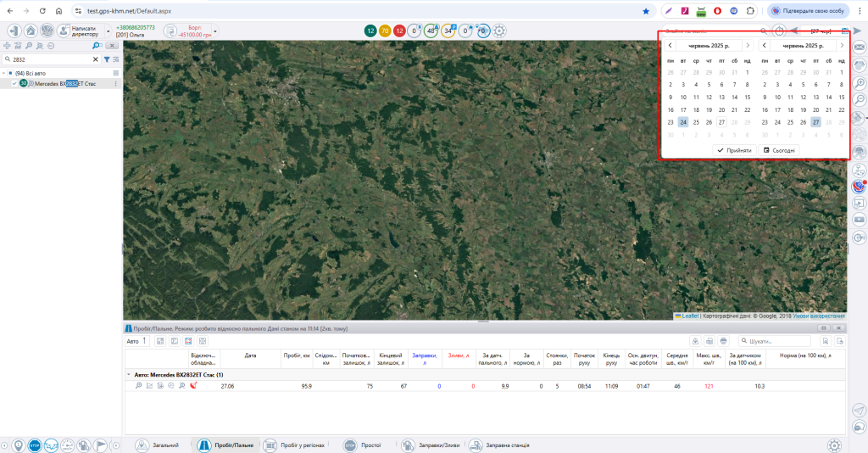Viewport: 868px width, 453px height.
Task: Open the 'Написати директору' contact button
Action: pos(81,31)
